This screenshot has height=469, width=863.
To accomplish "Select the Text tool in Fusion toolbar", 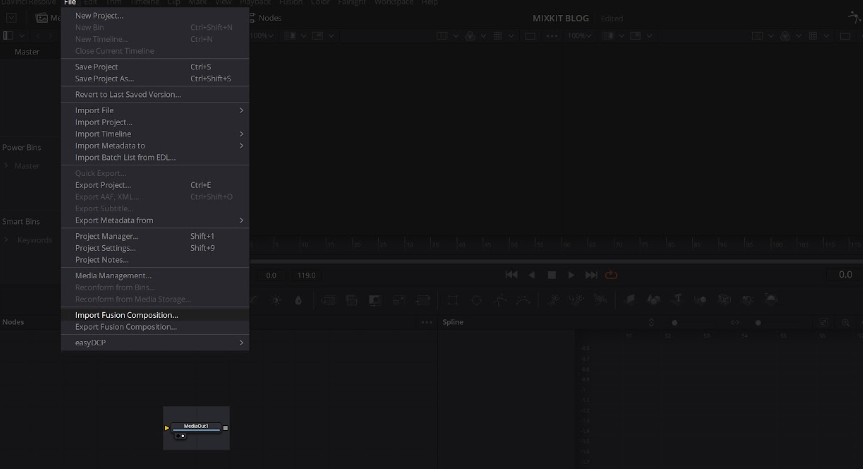I will [x=677, y=299].
